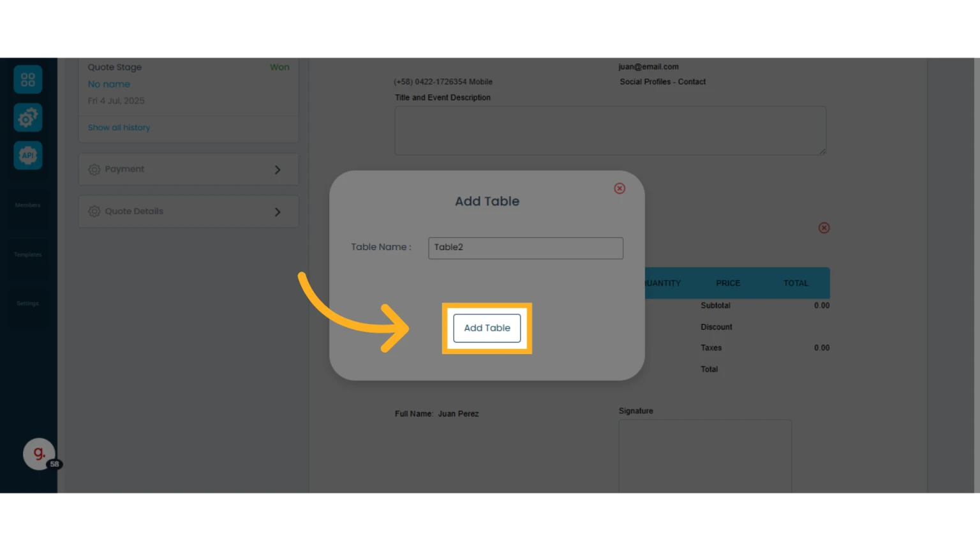Expand the Quote Details section chevron
Image resolution: width=980 pixels, height=551 pixels.
coord(278,212)
